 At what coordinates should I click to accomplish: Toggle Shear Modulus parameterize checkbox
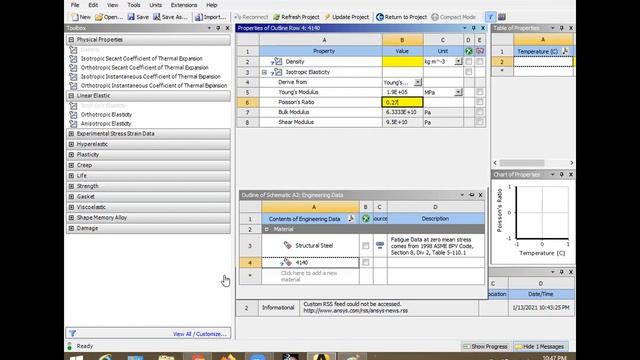(480, 122)
